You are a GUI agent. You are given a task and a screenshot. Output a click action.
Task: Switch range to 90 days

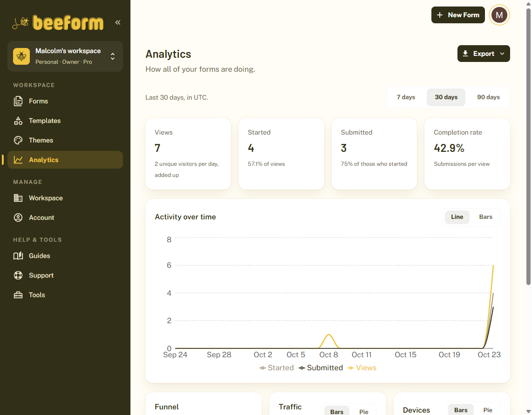[x=488, y=97]
